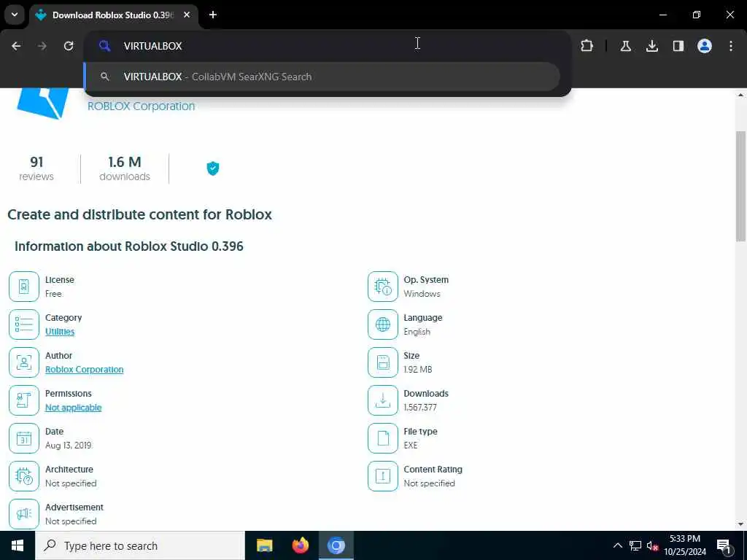Click the File type document icon
The width and height of the screenshot is (747, 560).
pos(382,438)
